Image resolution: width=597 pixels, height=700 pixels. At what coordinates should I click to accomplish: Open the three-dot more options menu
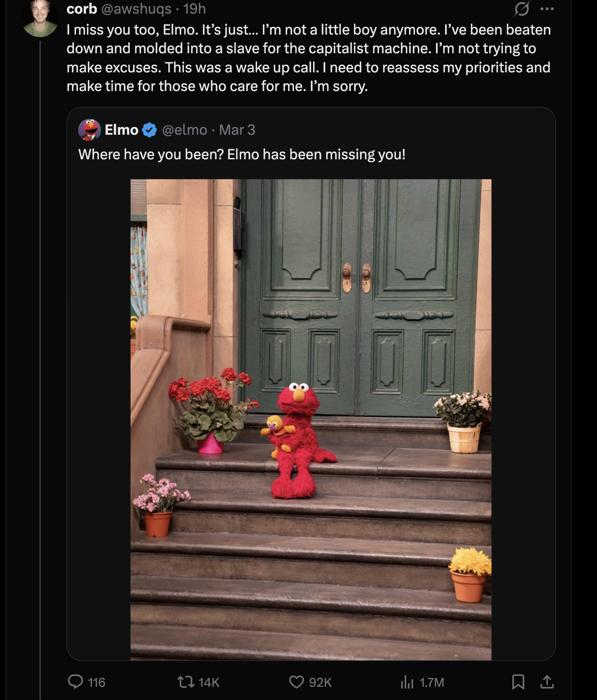[x=547, y=9]
